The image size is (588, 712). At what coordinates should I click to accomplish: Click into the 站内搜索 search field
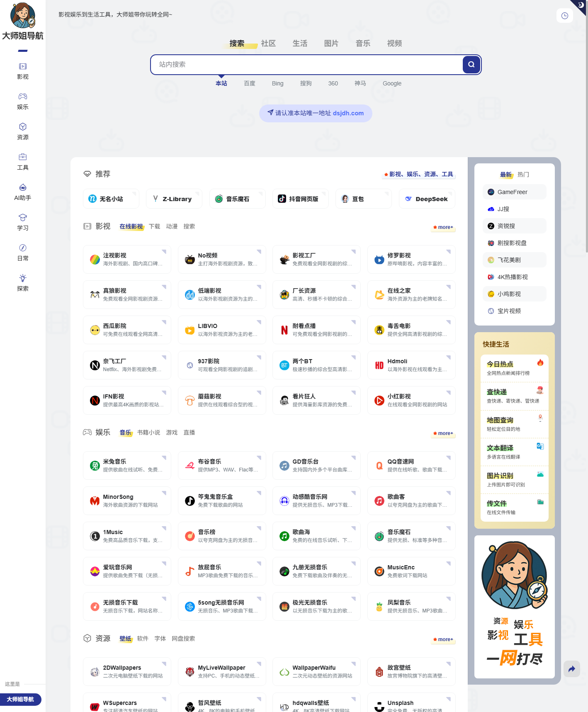point(307,65)
